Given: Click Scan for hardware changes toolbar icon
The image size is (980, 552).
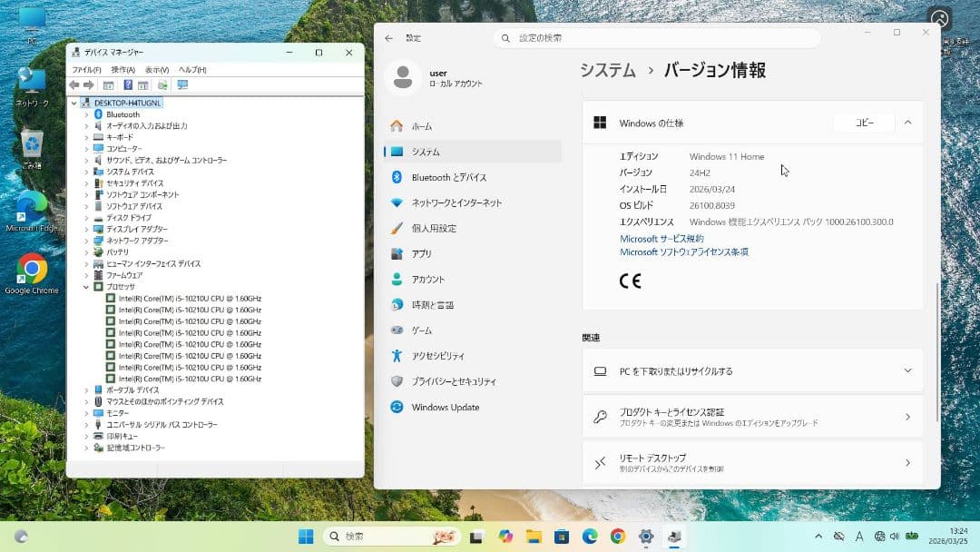Looking at the screenshot, I should pyautogui.click(x=162, y=84).
